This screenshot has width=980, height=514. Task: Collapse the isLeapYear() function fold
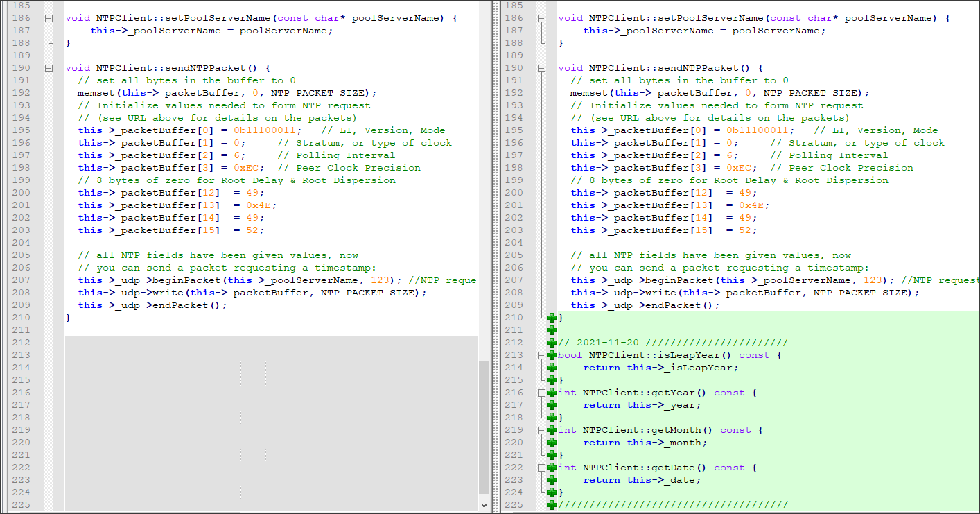542,355
